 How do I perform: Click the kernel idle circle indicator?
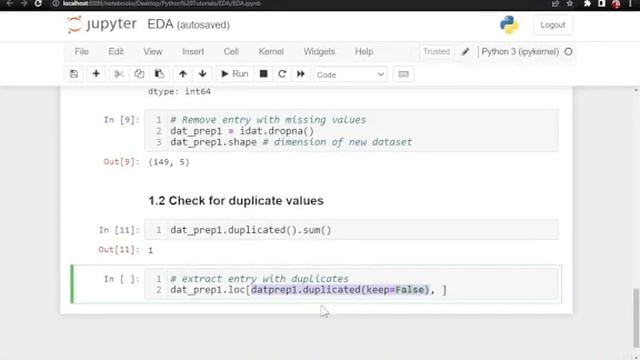[x=568, y=52]
